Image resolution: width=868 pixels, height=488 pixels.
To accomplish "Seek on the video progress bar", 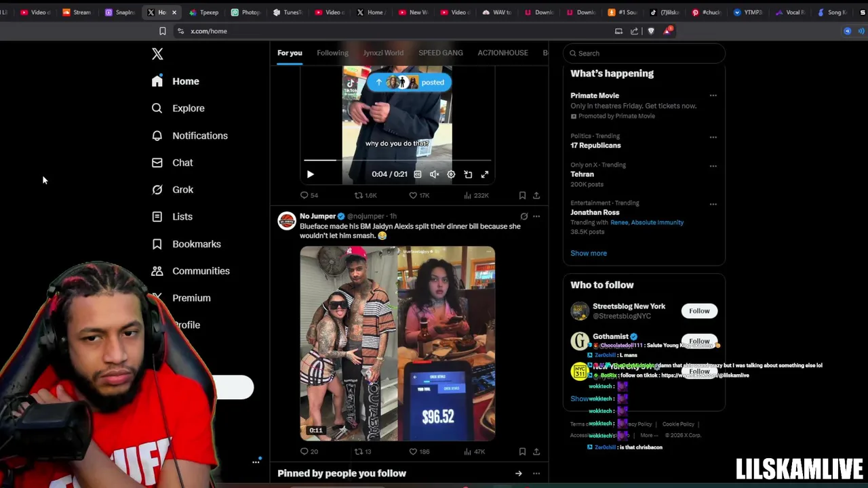I will 397,161.
